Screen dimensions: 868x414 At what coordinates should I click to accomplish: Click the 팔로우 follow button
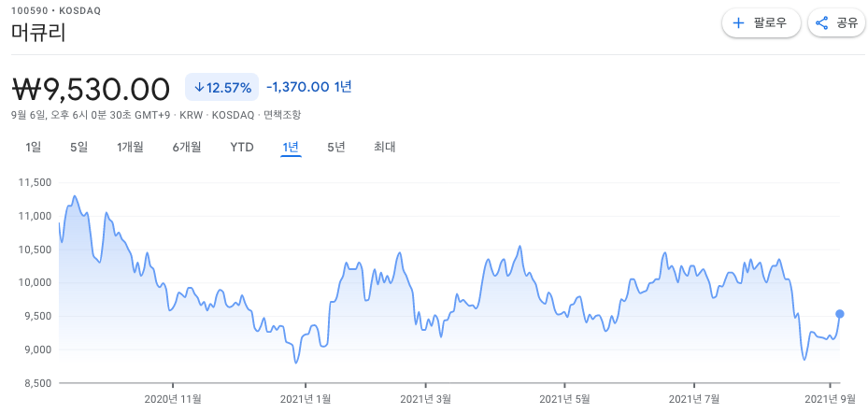(x=761, y=23)
